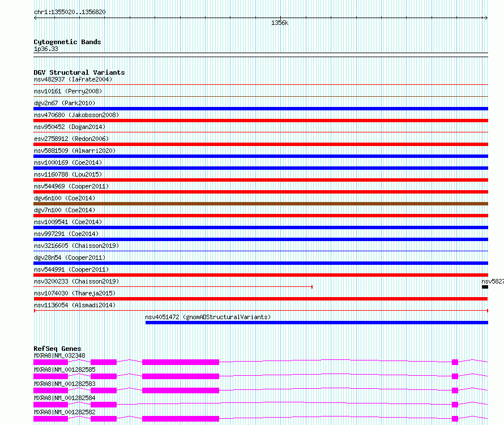Screen dimensions: 504x425
Task: Open the Cytogenetic Bands track heading
Action: pyautogui.click(x=67, y=42)
